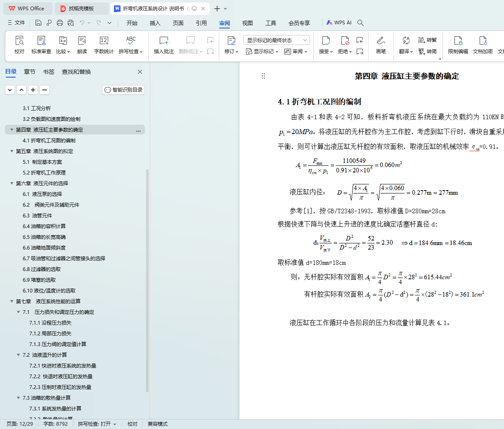Viewport: 504px width, 429px height.
Task: Run 标准审查 standard review
Action: coord(41,45)
